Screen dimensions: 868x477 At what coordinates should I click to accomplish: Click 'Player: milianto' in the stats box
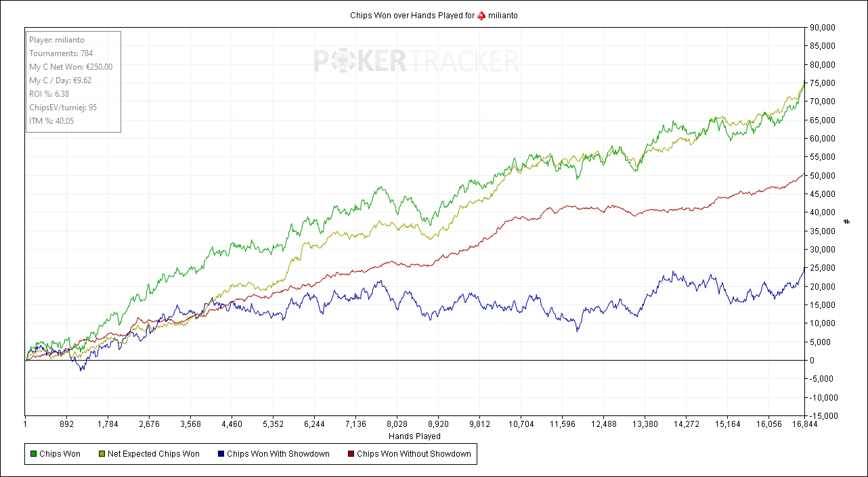pos(57,40)
